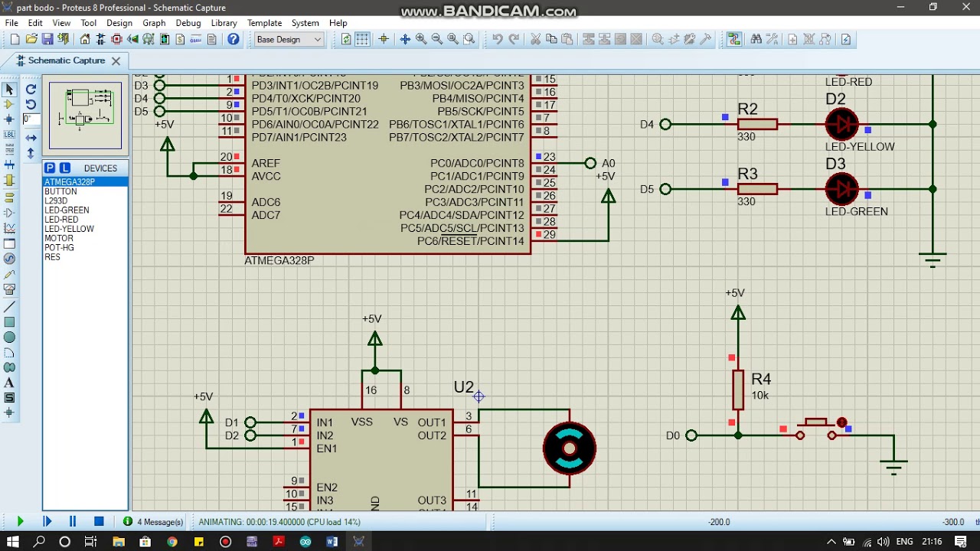
Task: Open the Windows Start menu
Action: pos(13,541)
